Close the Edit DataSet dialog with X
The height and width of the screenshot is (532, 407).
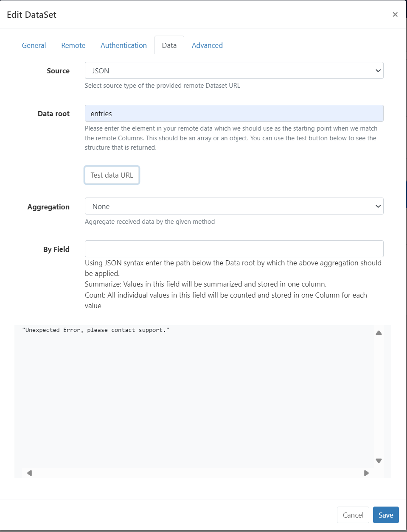[x=395, y=14]
